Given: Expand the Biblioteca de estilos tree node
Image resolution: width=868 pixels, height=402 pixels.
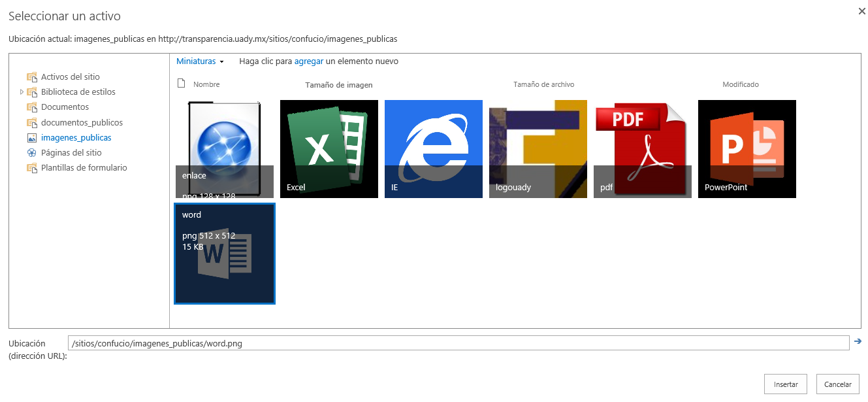Looking at the screenshot, I should (x=22, y=92).
